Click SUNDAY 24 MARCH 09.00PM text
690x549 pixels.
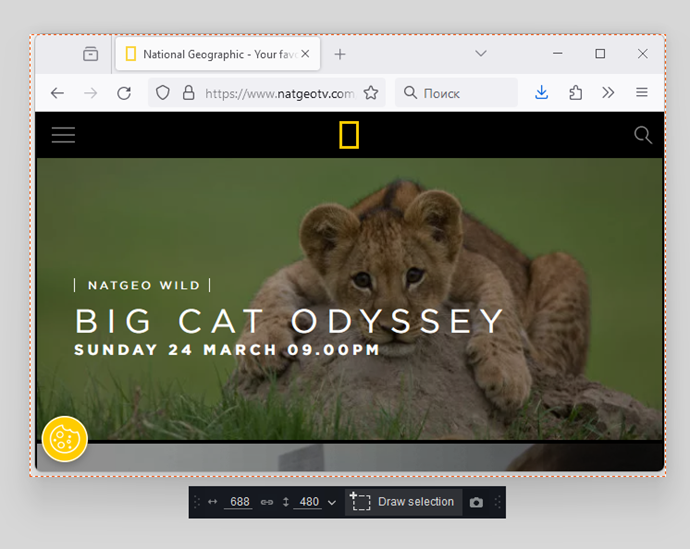(x=227, y=350)
